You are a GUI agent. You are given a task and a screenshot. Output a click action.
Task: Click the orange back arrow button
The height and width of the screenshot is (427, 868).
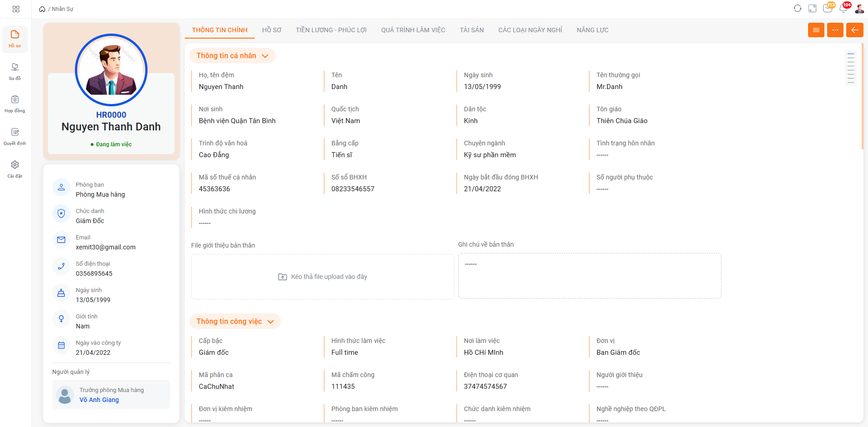point(854,30)
